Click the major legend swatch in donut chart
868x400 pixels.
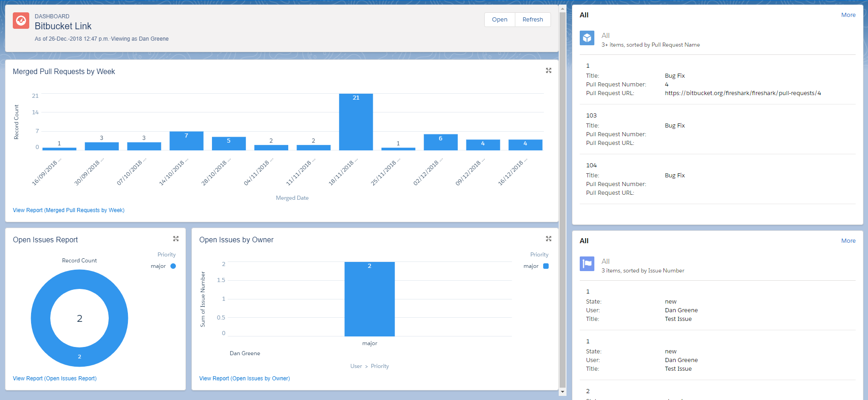click(x=173, y=266)
